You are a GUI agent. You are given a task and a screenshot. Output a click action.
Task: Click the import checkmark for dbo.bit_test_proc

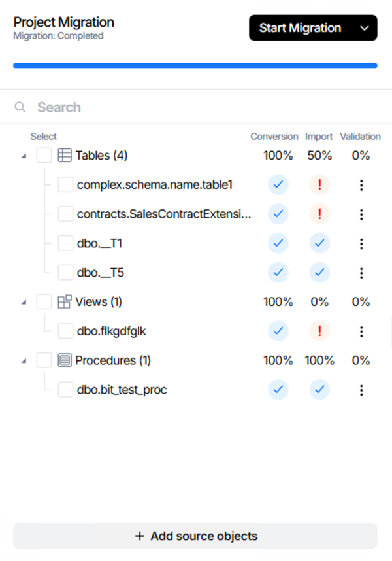[319, 390]
